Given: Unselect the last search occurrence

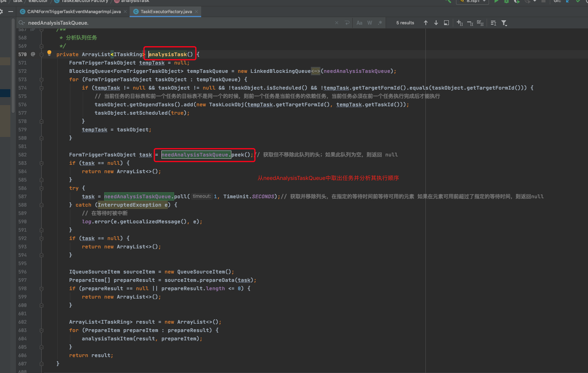Looking at the screenshot, I should coord(470,23).
